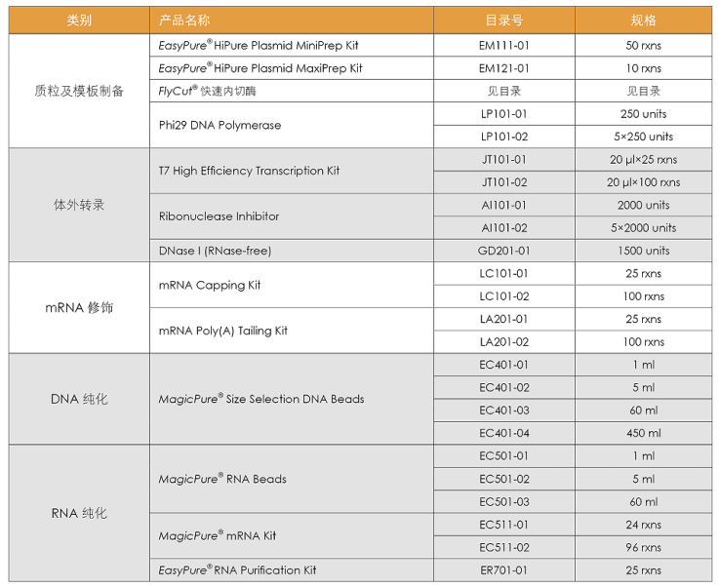Image resolution: width=719 pixels, height=588 pixels.
Task: Select catalog number JT101-02
Action: point(504,182)
